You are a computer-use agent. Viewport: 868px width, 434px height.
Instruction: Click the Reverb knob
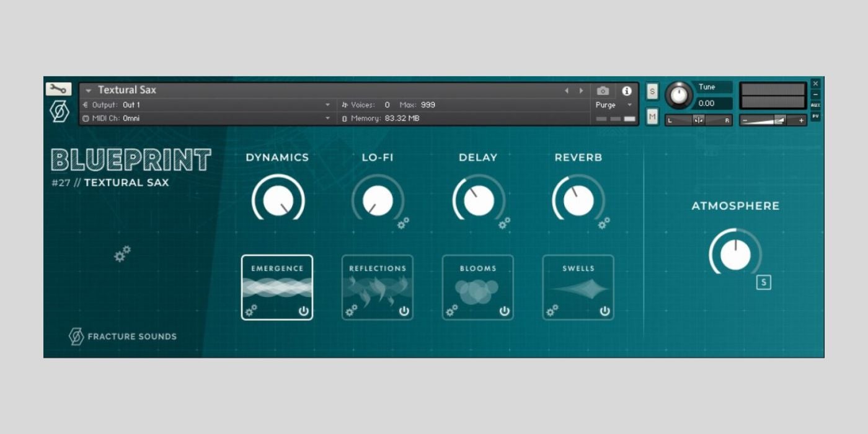pos(578,201)
